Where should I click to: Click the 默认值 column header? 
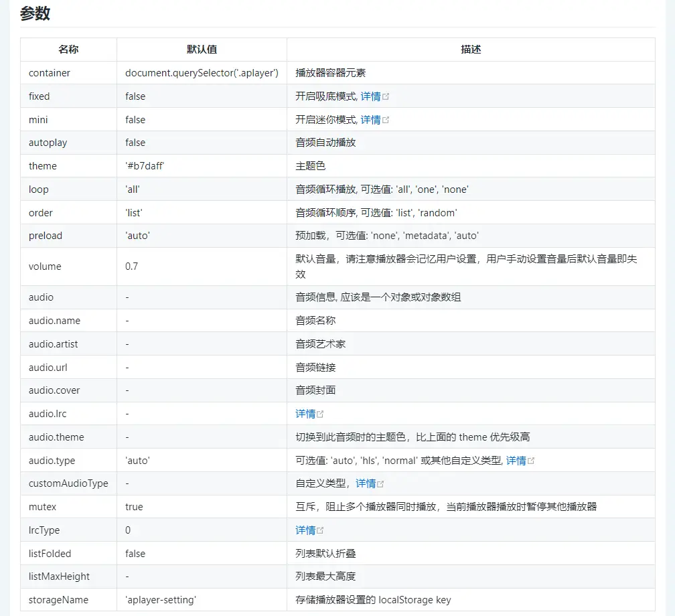pos(202,50)
